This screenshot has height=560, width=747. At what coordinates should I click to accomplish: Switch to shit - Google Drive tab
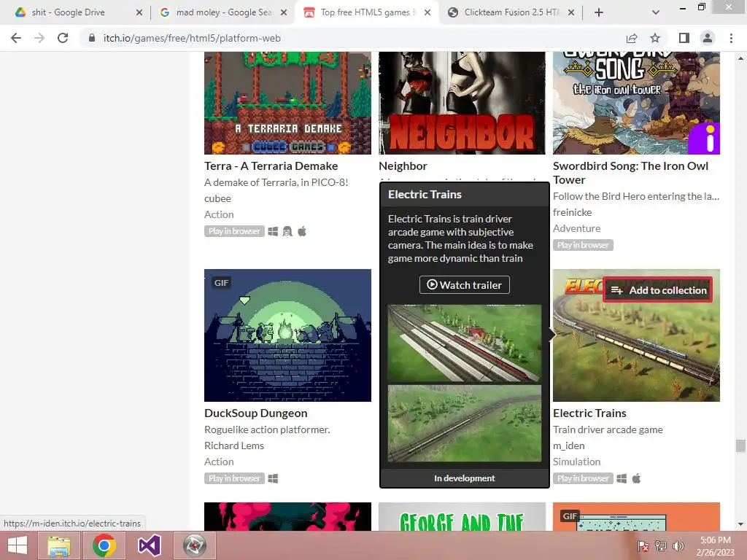point(68,12)
